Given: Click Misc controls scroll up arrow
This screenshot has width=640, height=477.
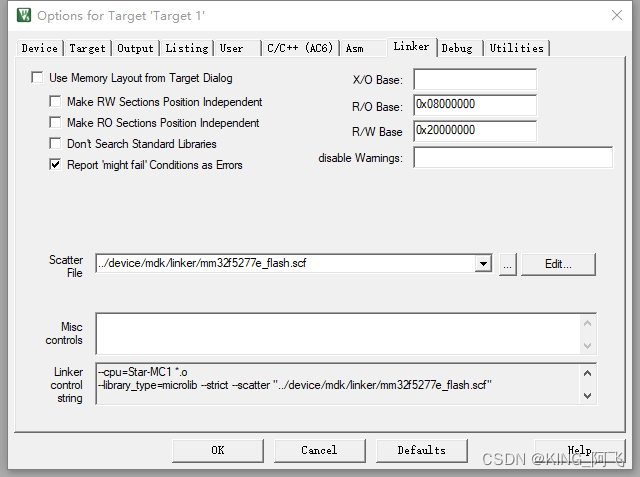Looking at the screenshot, I should [587, 324].
